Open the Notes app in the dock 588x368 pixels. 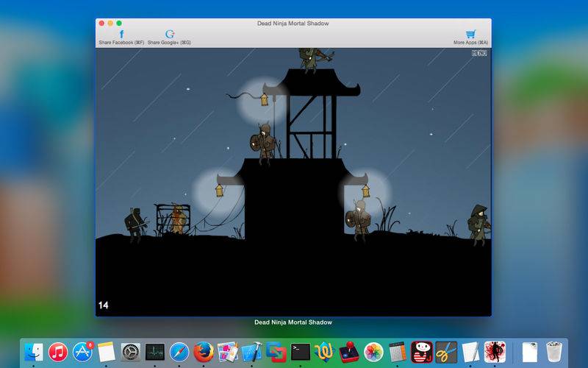107,353
